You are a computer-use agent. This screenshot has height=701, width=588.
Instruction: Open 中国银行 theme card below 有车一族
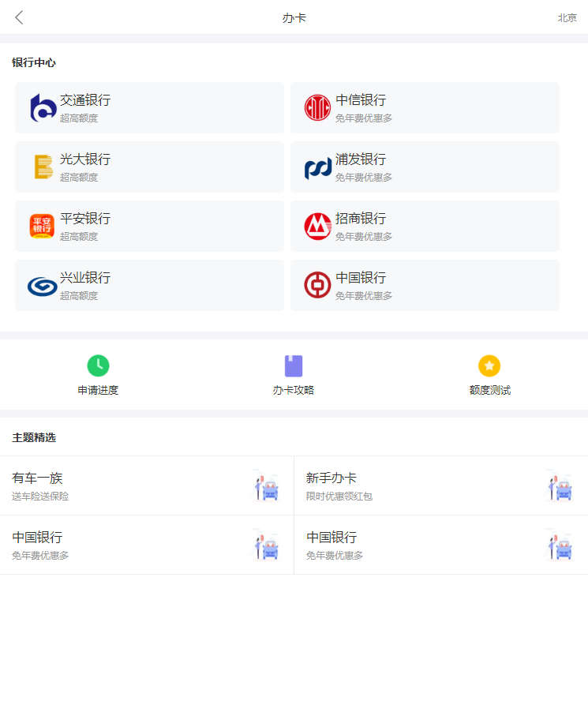pyautogui.click(x=118, y=545)
